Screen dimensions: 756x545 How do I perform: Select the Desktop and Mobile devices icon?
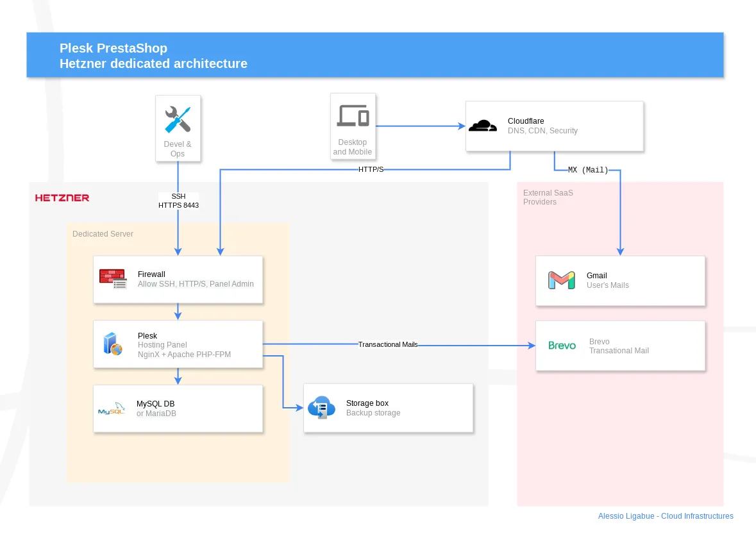[353, 116]
